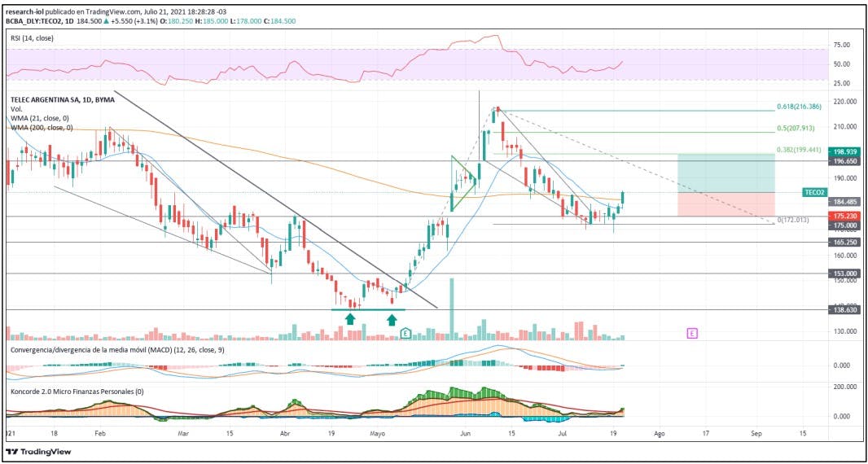The width and height of the screenshot is (868, 464).
Task: Click the 160.000 value on the price scale
Action: tap(844, 256)
